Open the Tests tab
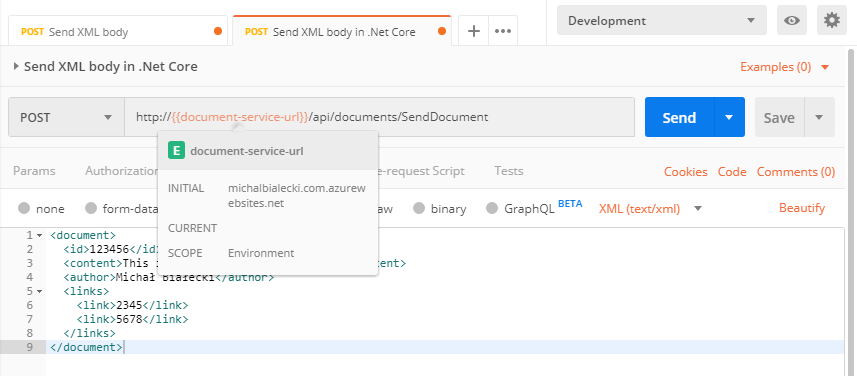The image size is (857, 376). tap(509, 171)
